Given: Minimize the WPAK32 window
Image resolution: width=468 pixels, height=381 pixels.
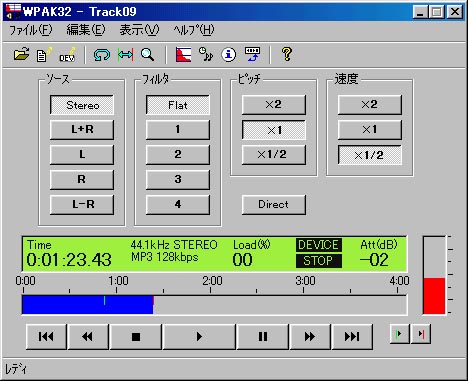Looking at the screenshot, I should [x=420, y=12].
